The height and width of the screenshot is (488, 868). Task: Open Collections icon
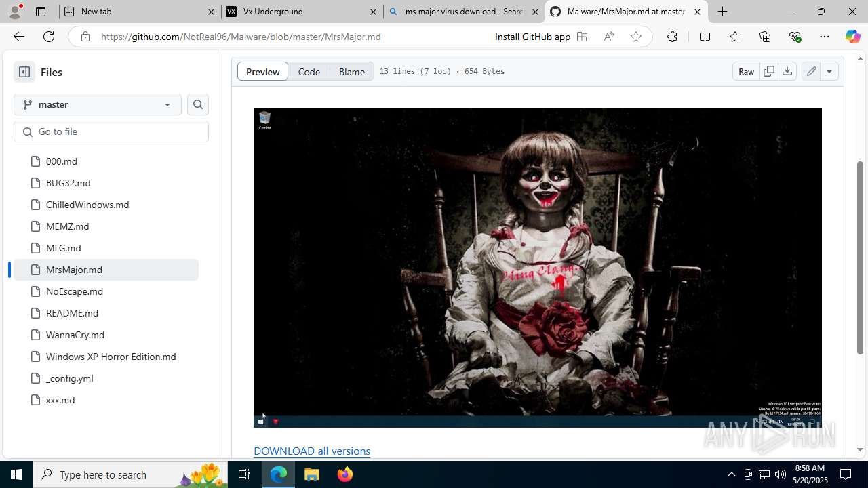(x=765, y=37)
